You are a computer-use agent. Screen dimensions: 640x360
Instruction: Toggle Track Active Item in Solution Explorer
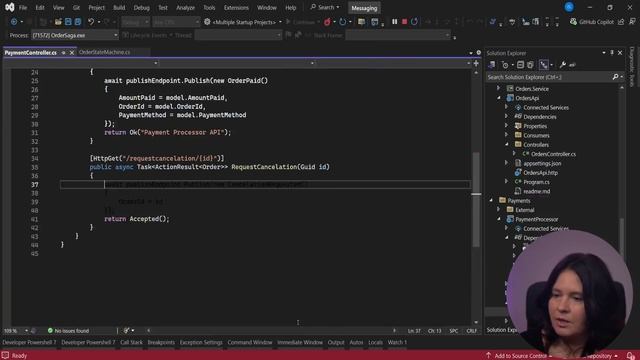pos(544,65)
